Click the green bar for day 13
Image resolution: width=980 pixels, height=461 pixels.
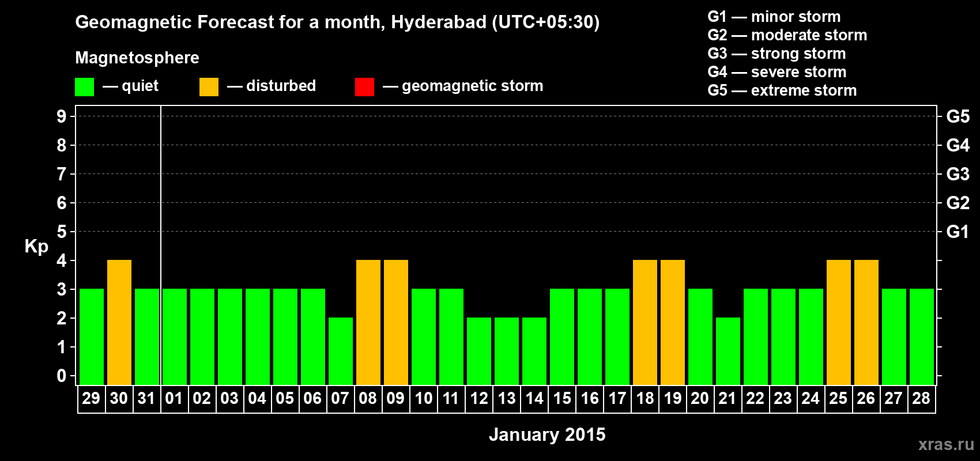pos(507,352)
